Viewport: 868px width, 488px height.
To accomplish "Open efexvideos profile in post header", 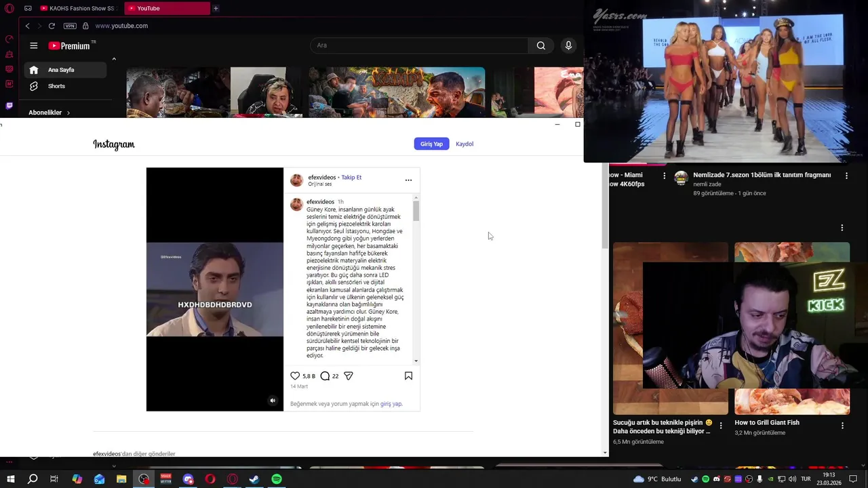I will pyautogui.click(x=322, y=178).
